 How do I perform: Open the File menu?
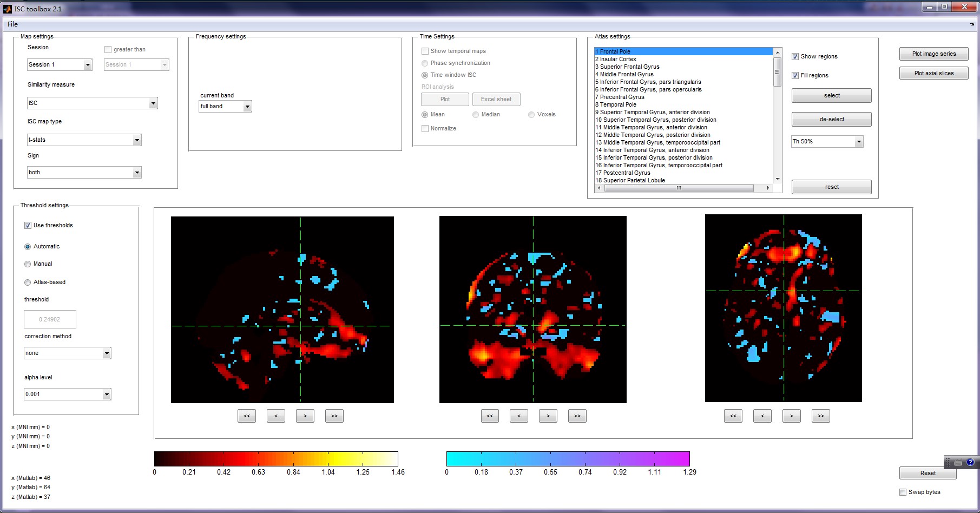coord(12,24)
